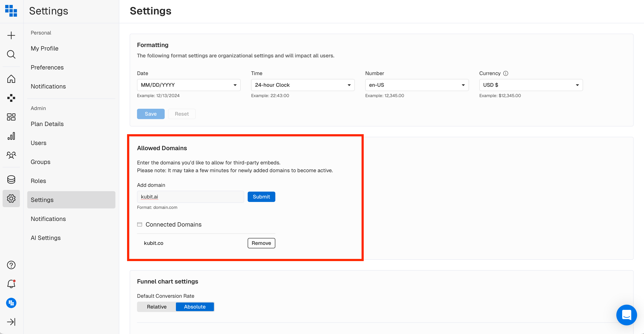The image size is (644, 334).
Task: Open the Time format dropdown
Action: (x=303, y=85)
